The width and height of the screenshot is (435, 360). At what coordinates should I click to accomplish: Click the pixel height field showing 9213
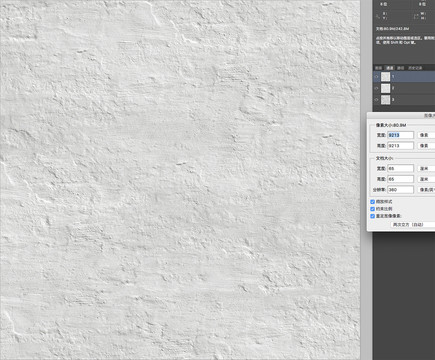pos(400,146)
